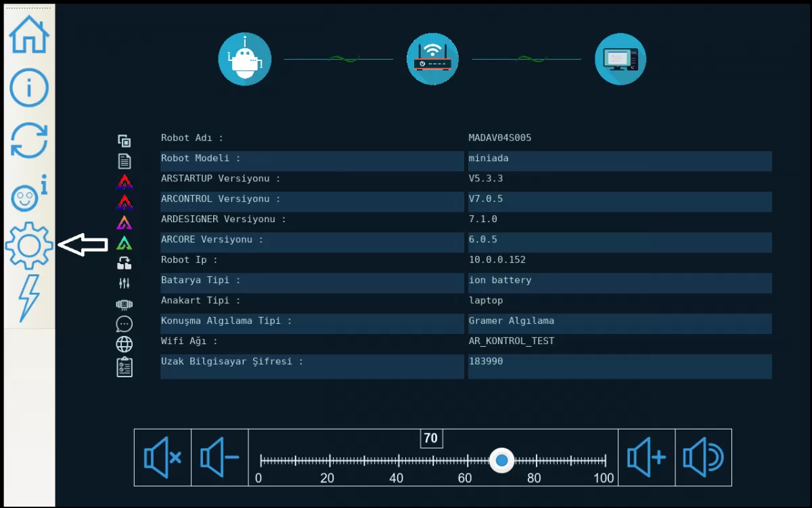Decrease volume with the minus speaker button
Screen dimensions: 812x508
[220, 458]
